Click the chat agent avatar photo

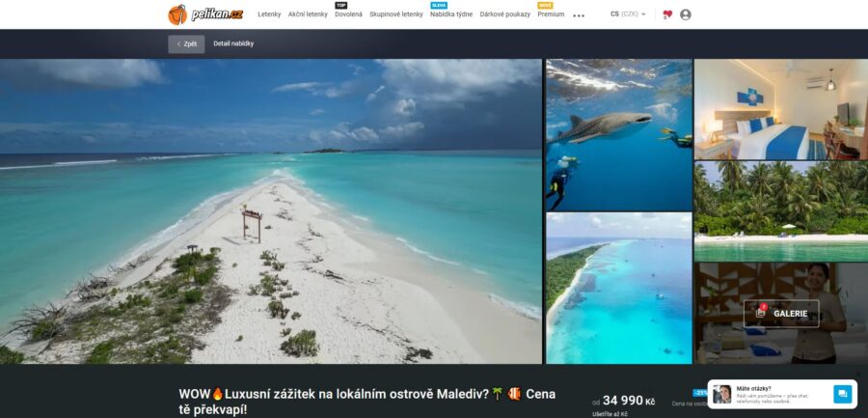pos(721,394)
